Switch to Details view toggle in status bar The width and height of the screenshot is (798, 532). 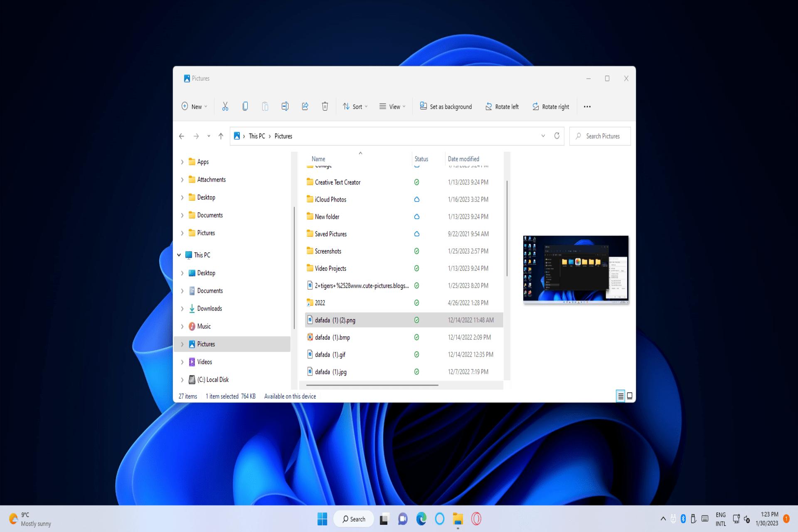[x=620, y=396]
